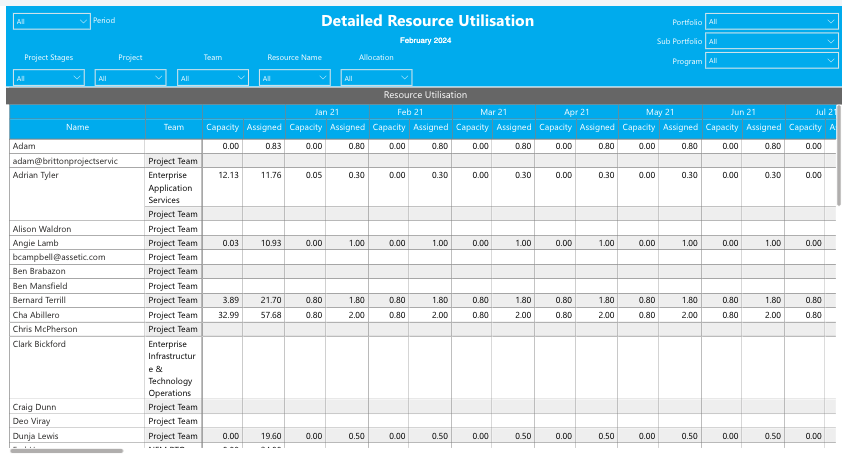Click the Clark Bickford name cell
Viewport: 842px width, 455px height.
point(77,367)
